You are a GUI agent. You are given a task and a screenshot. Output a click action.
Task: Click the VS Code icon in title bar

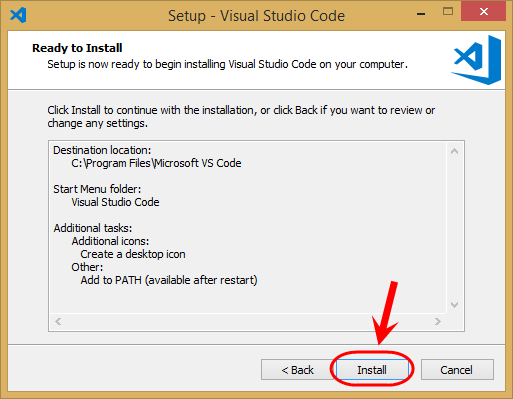(x=18, y=15)
